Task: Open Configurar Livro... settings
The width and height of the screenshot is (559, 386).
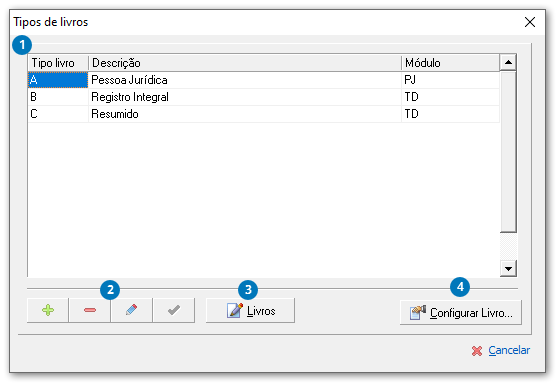Action: tap(461, 313)
